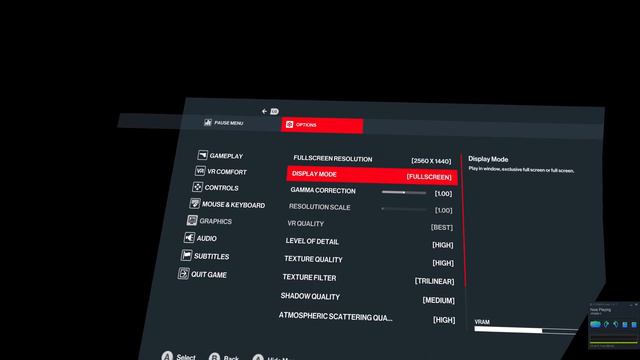
Task: Click the back arrow above the tabs
Action: [264, 111]
